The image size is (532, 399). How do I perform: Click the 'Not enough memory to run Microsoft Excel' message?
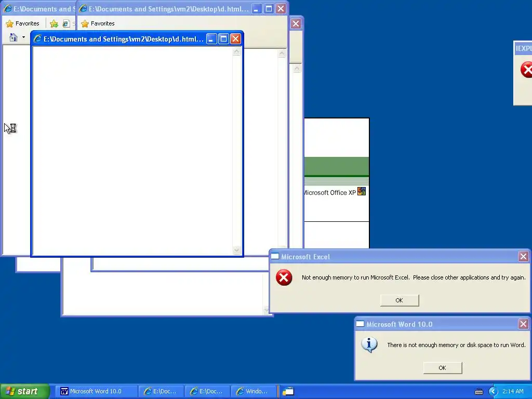(413, 277)
